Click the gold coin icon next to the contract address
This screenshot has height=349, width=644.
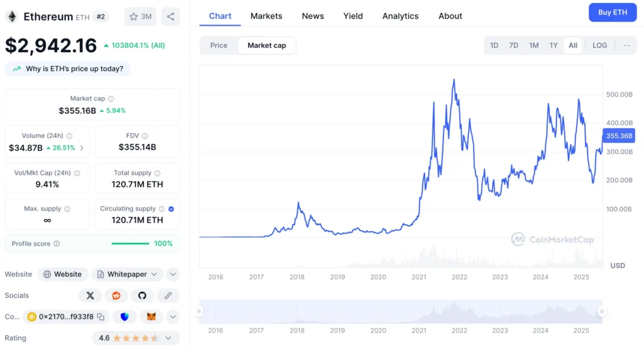click(x=31, y=317)
